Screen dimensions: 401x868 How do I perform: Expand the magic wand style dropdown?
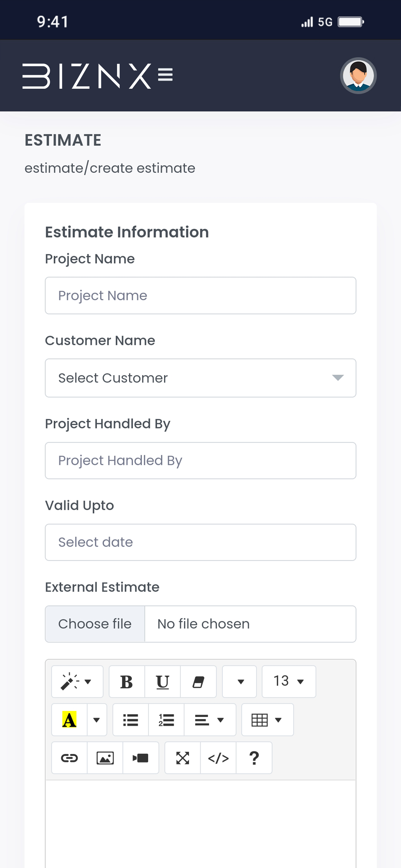77,682
